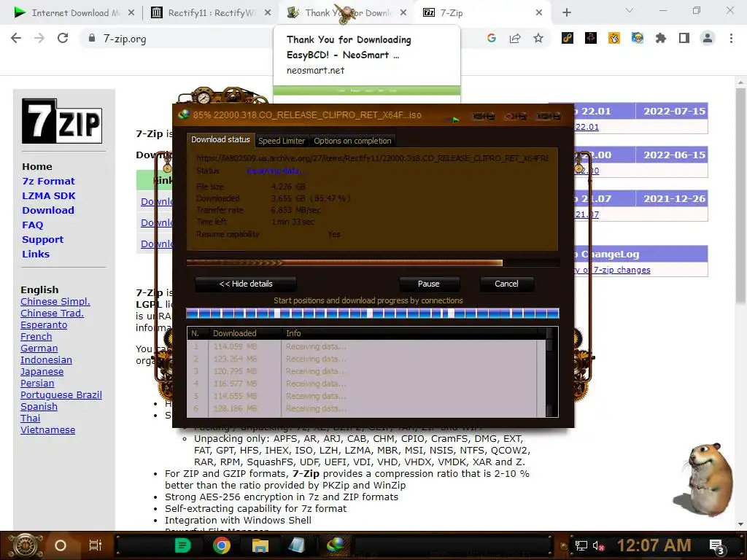Click the 7-ZIP logo image
Viewport: 747px width, 560px height.
[62, 121]
